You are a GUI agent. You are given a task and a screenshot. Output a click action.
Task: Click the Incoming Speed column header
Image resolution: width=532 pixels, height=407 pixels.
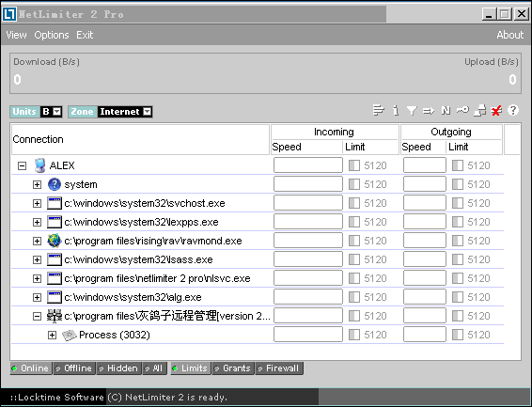point(307,147)
